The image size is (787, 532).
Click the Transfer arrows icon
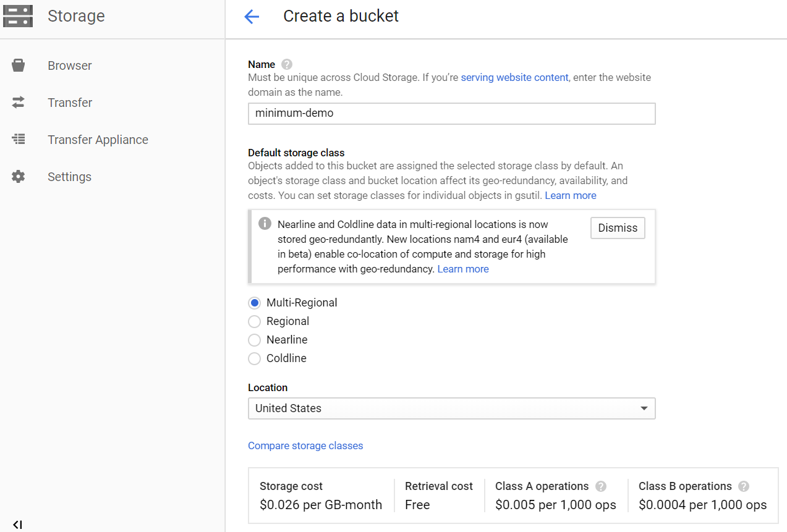19,103
